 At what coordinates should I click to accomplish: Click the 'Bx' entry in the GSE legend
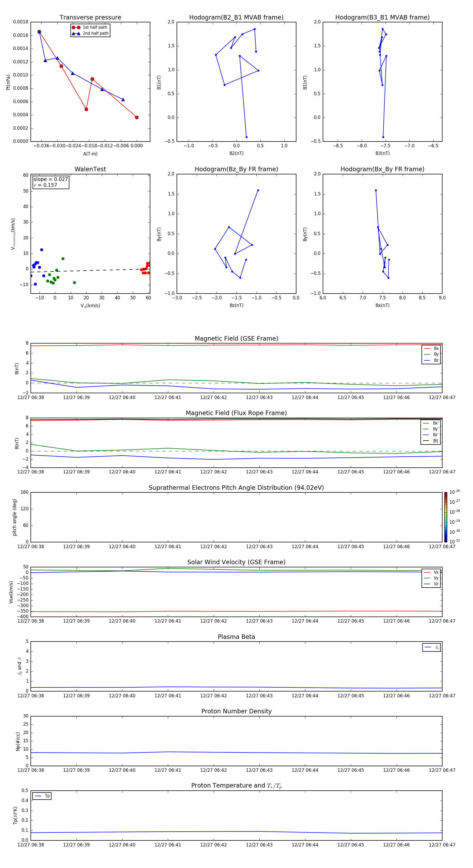[x=431, y=349]
